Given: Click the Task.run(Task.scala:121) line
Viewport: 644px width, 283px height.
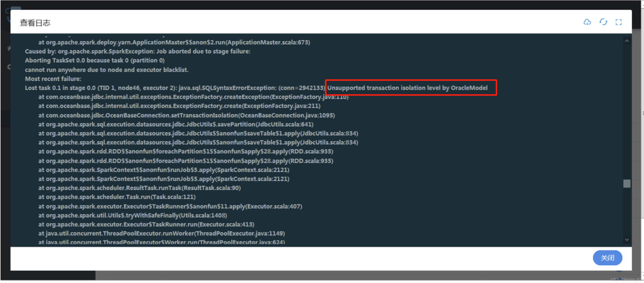Looking at the screenshot, I should click(x=117, y=197).
